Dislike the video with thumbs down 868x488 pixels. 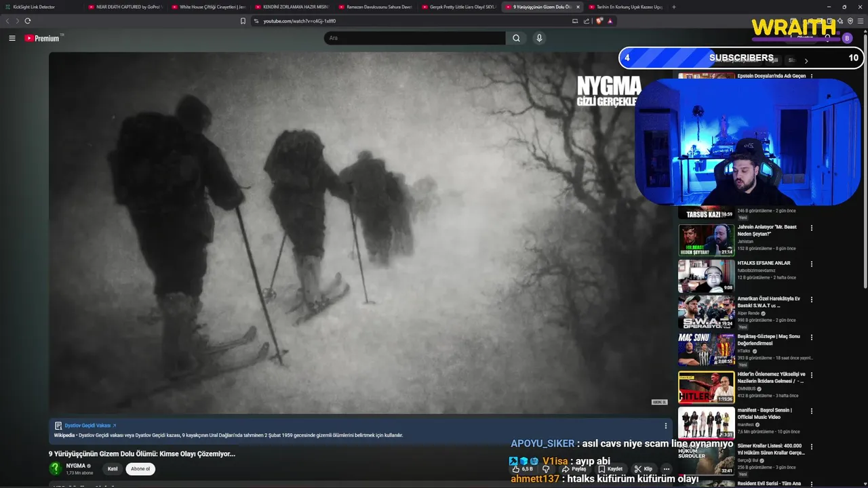point(546,469)
